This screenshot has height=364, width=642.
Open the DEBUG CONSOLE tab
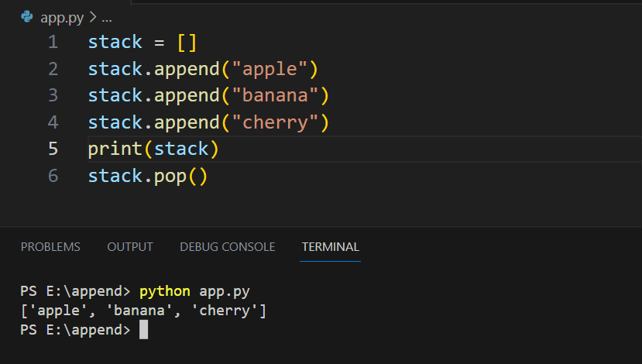coord(227,247)
